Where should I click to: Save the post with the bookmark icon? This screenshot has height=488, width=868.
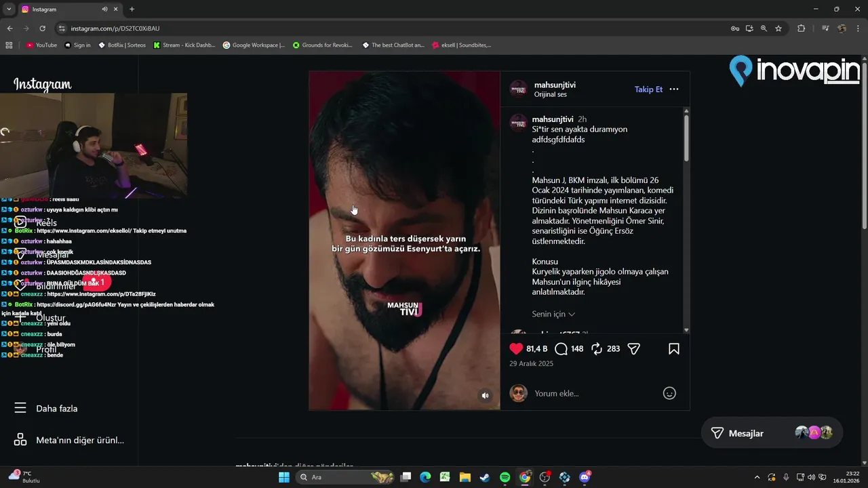(x=674, y=349)
